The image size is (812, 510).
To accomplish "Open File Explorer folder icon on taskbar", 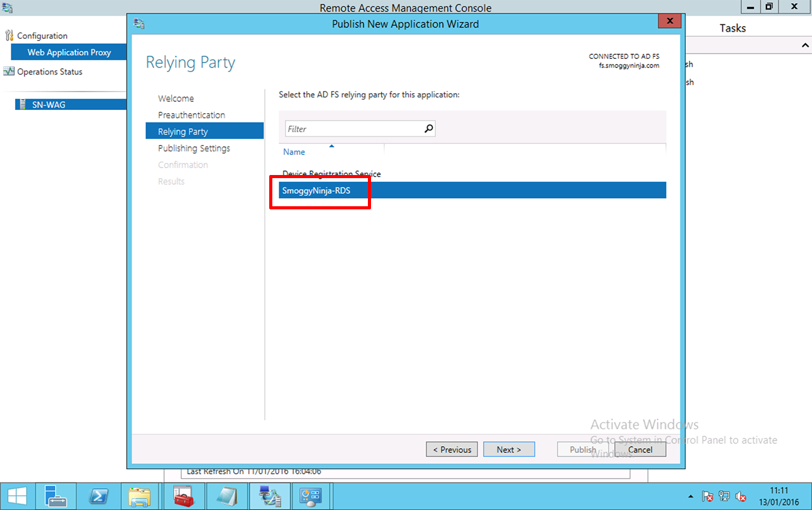I will 140,496.
